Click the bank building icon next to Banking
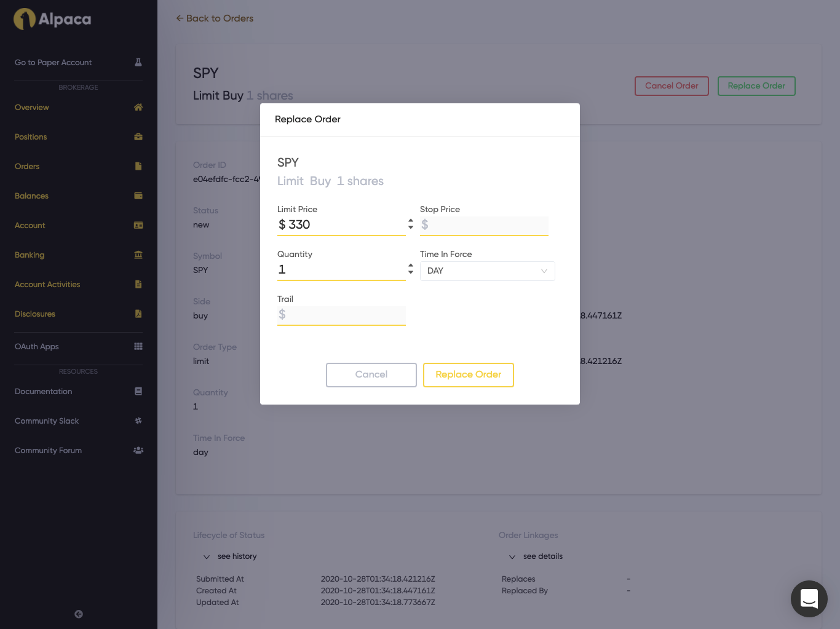The height and width of the screenshot is (629, 840). pyautogui.click(x=138, y=255)
